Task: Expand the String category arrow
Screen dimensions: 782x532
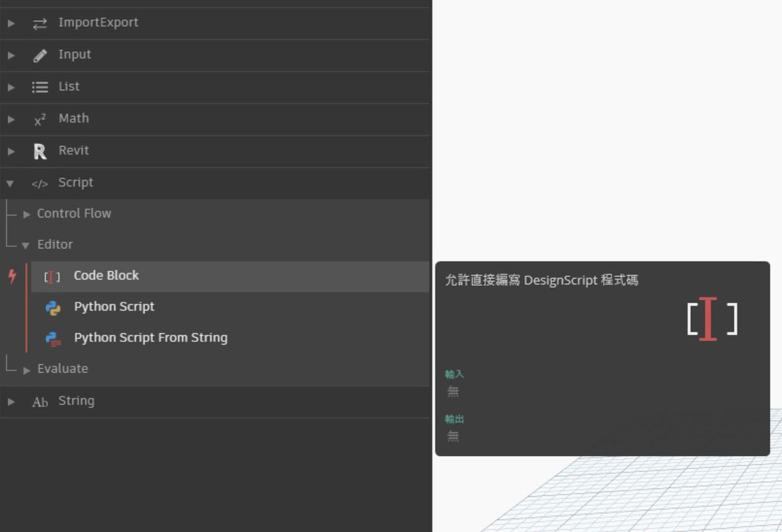Action: click(11, 402)
